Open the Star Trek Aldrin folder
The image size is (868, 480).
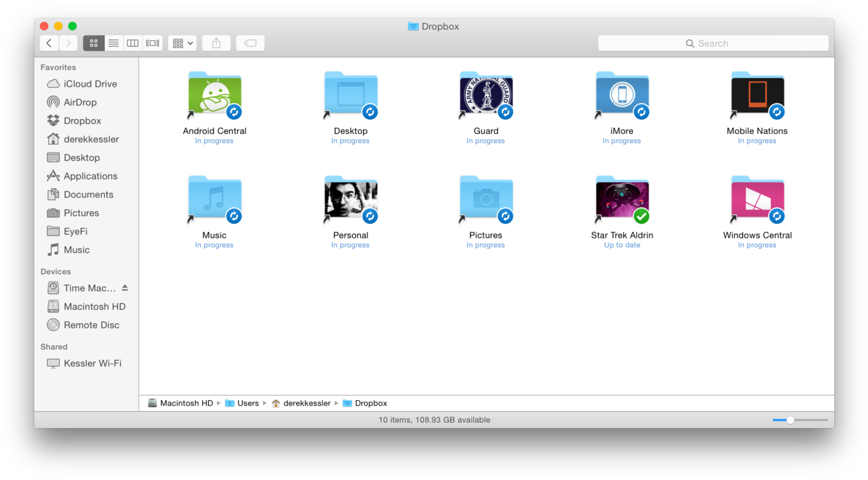pos(622,200)
